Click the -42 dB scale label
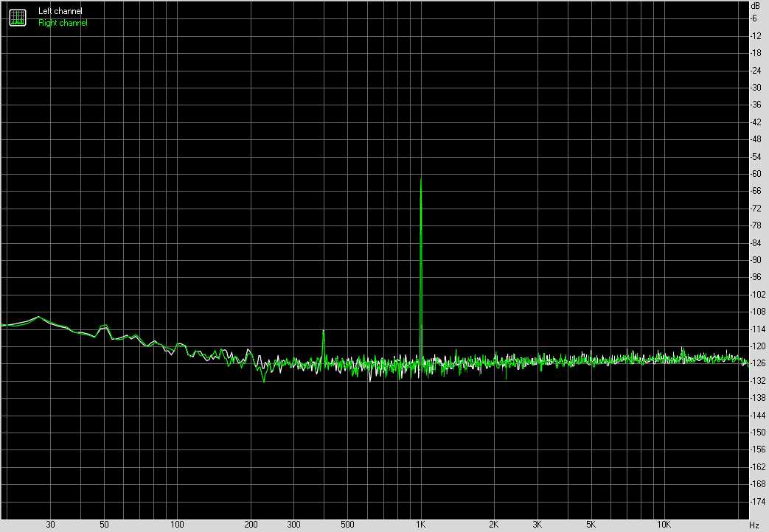The image size is (769, 532). click(756, 122)
